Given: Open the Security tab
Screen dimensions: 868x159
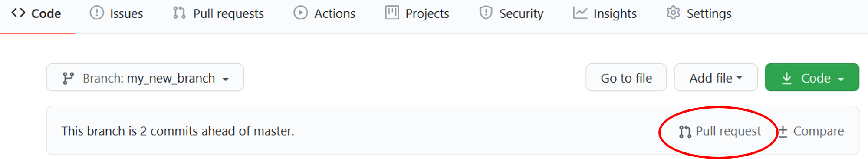Looking at the screenshot, I should (x=511, y=13).
